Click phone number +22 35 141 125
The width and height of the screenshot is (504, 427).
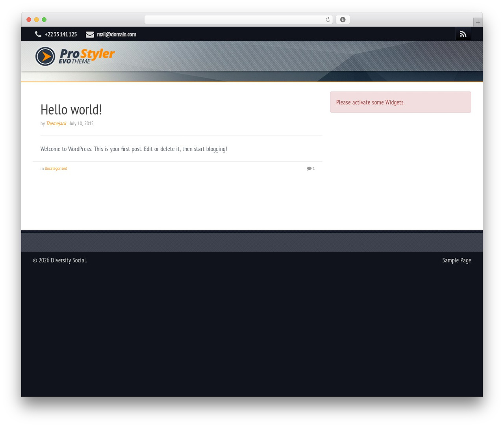[61, 34]
